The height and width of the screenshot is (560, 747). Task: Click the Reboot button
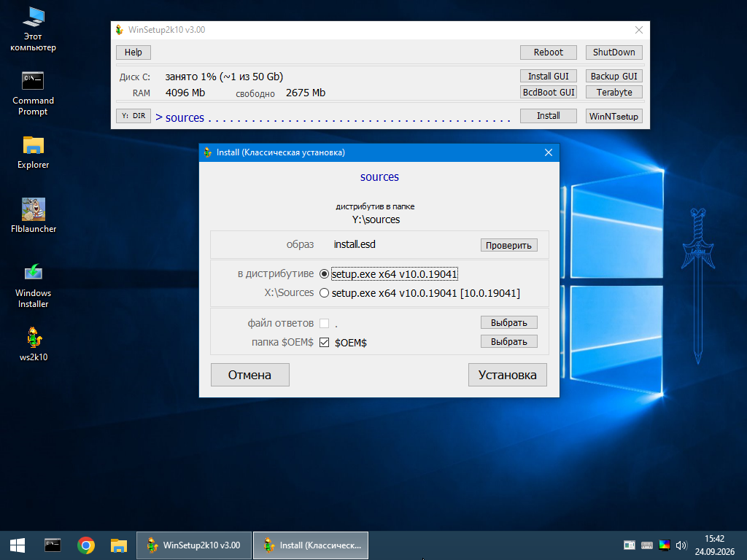click(x=549, y=52)
